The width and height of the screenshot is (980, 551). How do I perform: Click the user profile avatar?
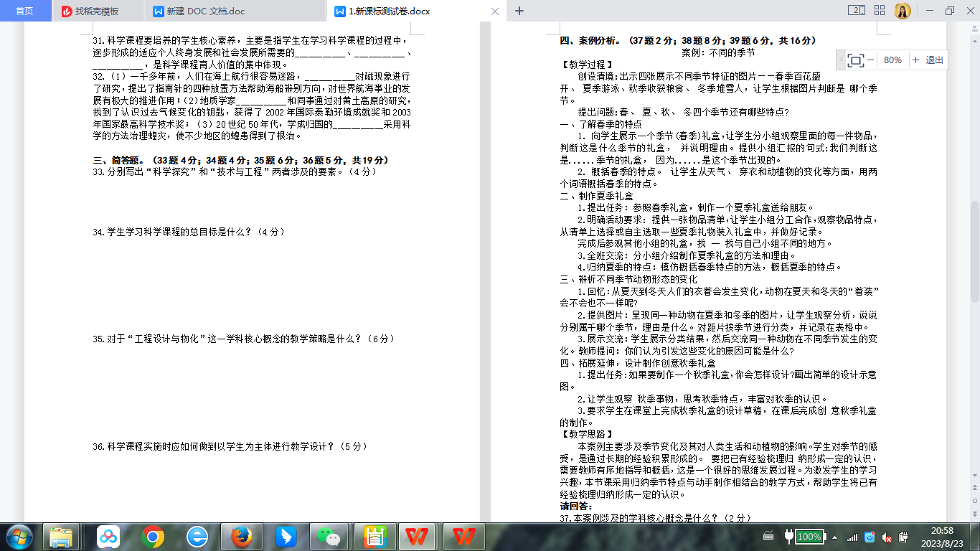(x=903, y=11)
